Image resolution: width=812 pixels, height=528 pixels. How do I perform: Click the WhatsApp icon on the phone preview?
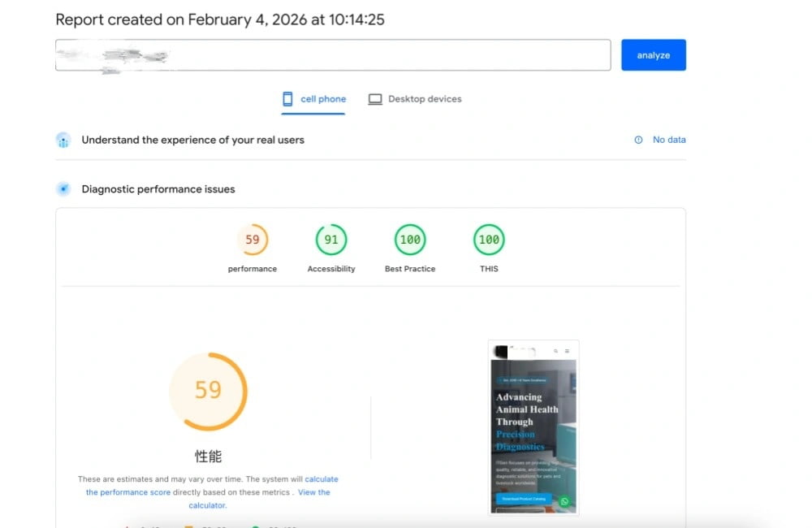564,500
